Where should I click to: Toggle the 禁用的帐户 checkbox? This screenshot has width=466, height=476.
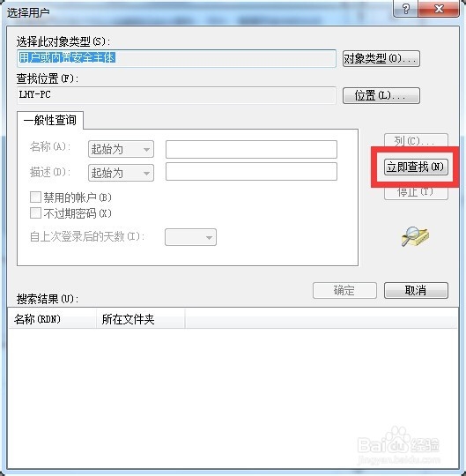[36, 197]
